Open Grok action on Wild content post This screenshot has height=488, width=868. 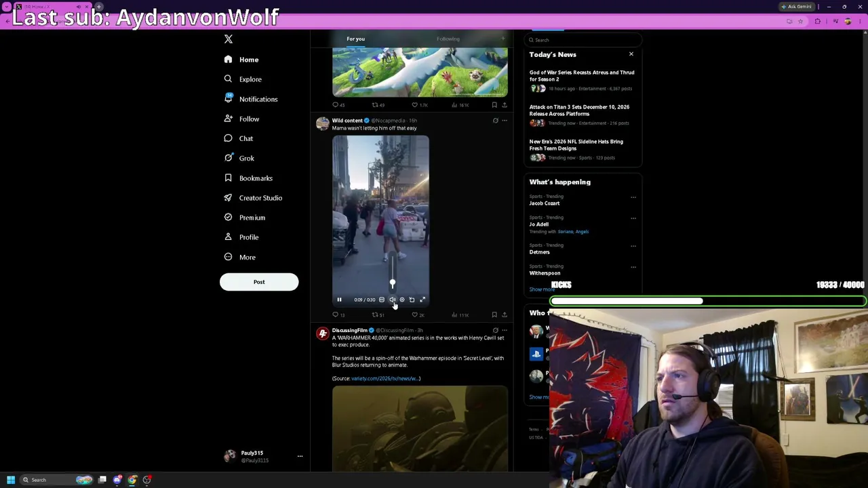pyautogui.click(x=495, y=121)
